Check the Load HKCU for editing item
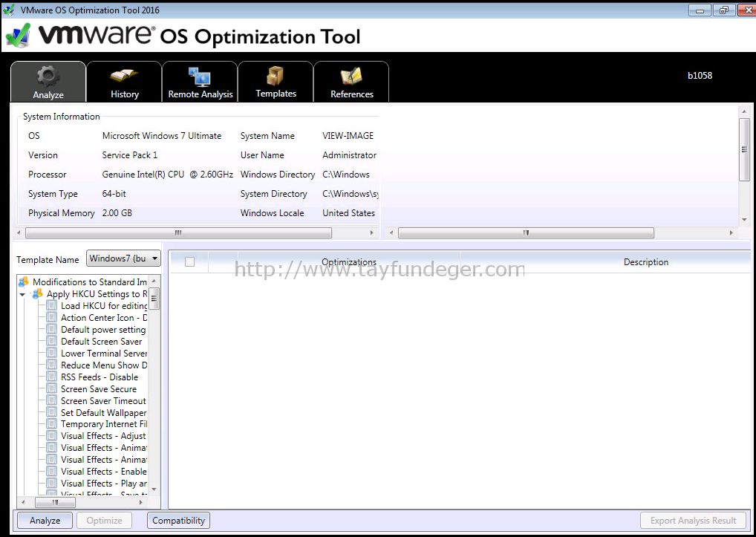756x537 pixels. click(x=52, y=305)
